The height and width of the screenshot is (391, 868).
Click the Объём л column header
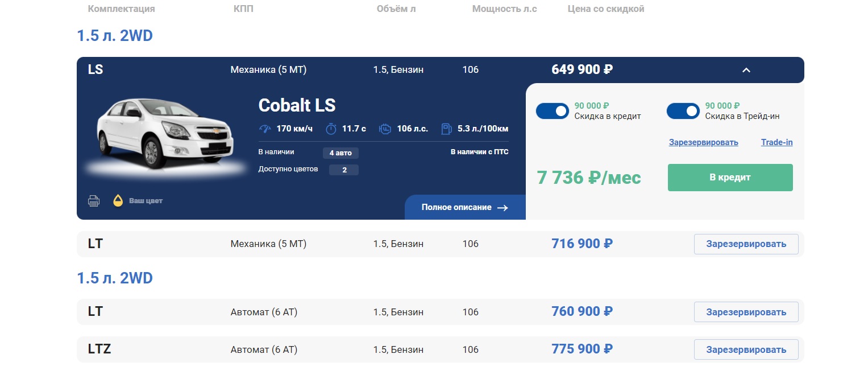click(x=396, y=9)
